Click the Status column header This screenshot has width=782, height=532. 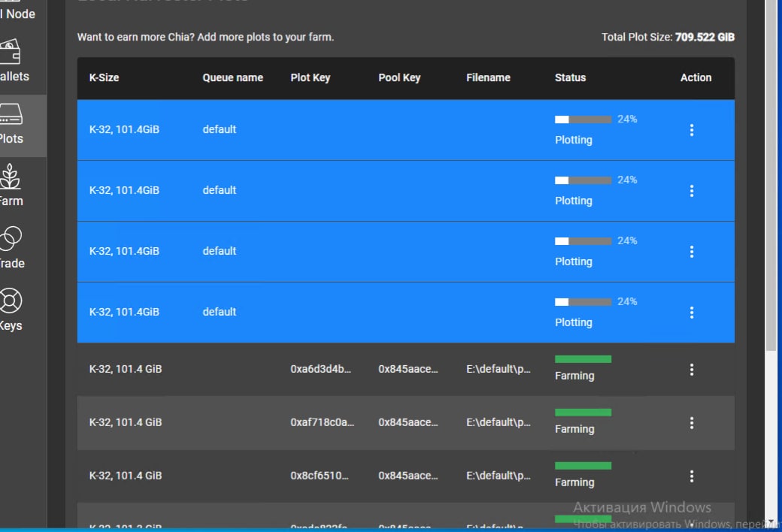click(x=570, y=78)
